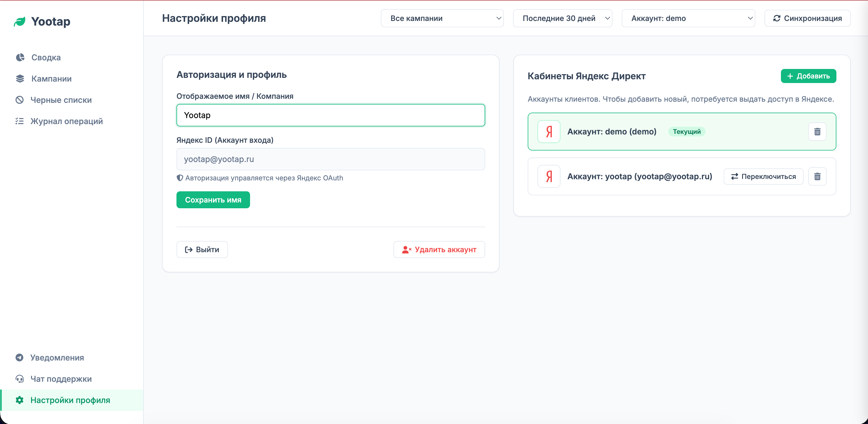The height and width of the screenshot is (424, 868).
Task: Click the Кампании layers icon
Action: [x=20, y=78]
